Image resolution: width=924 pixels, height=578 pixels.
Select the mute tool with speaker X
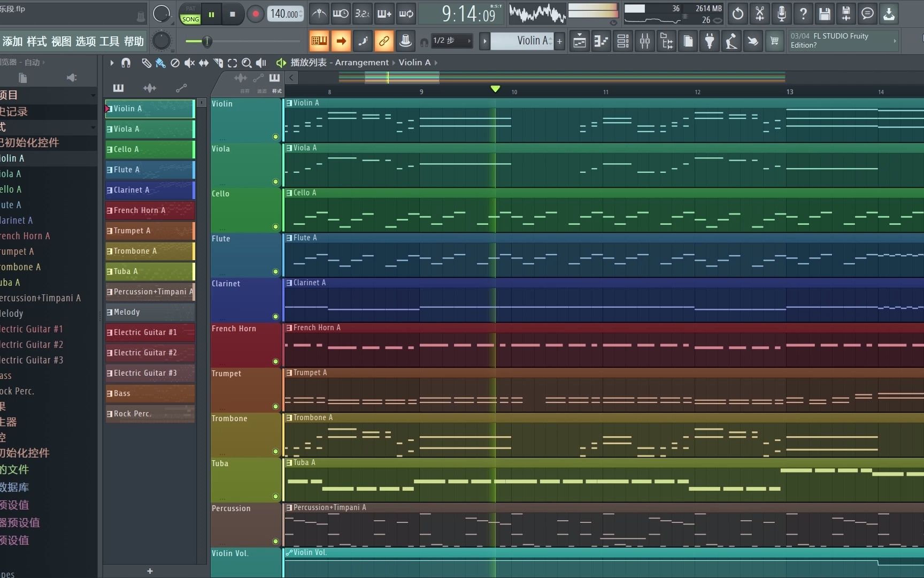click(189, 63)
